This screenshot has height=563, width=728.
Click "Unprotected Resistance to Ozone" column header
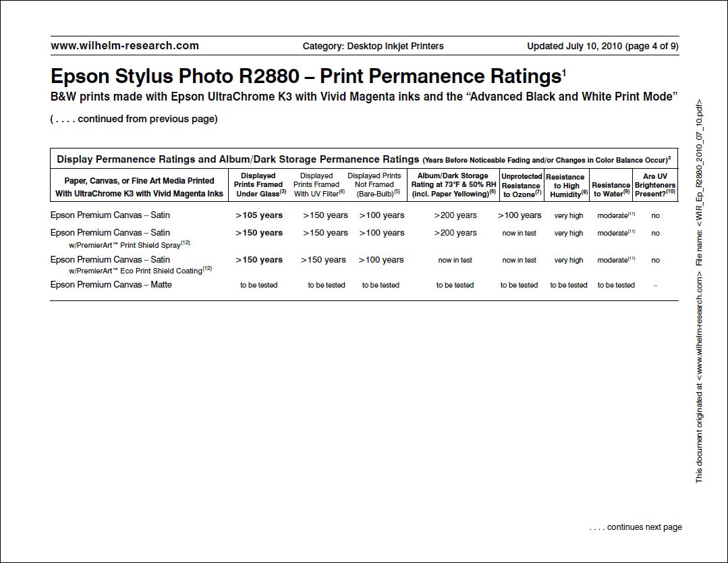point(522,186)
